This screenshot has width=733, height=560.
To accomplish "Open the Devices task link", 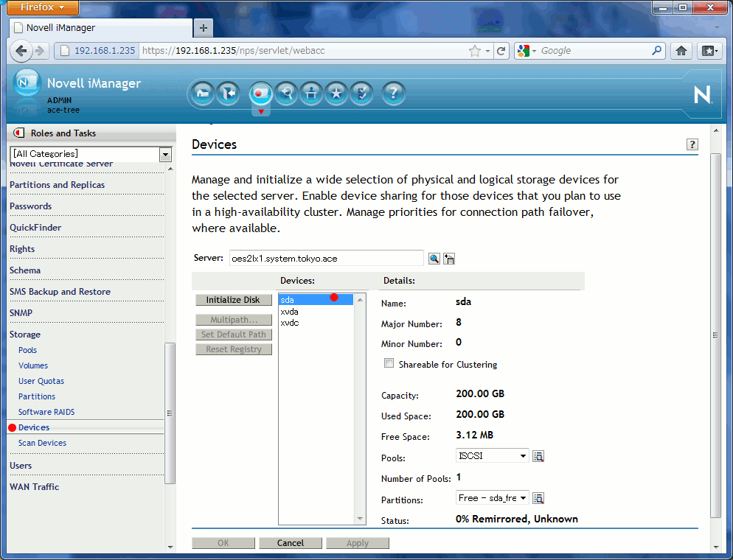I will [34, 427].
